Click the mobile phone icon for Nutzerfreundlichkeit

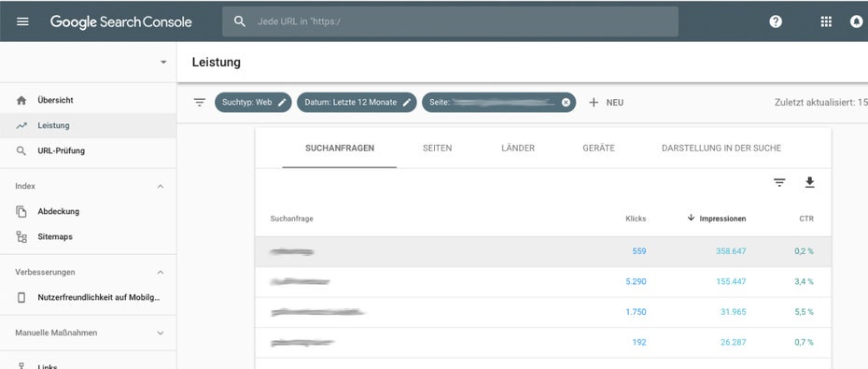(x=21, y=297)
